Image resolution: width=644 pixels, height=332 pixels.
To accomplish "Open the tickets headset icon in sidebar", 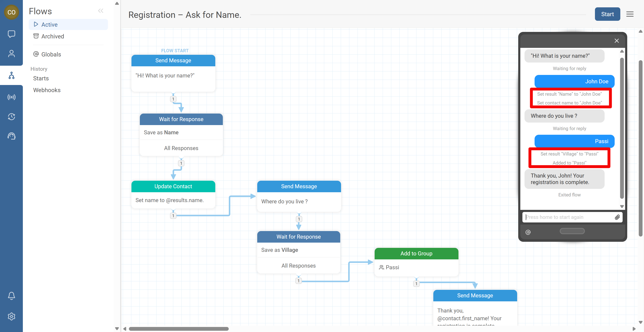I will coord(11,136).
